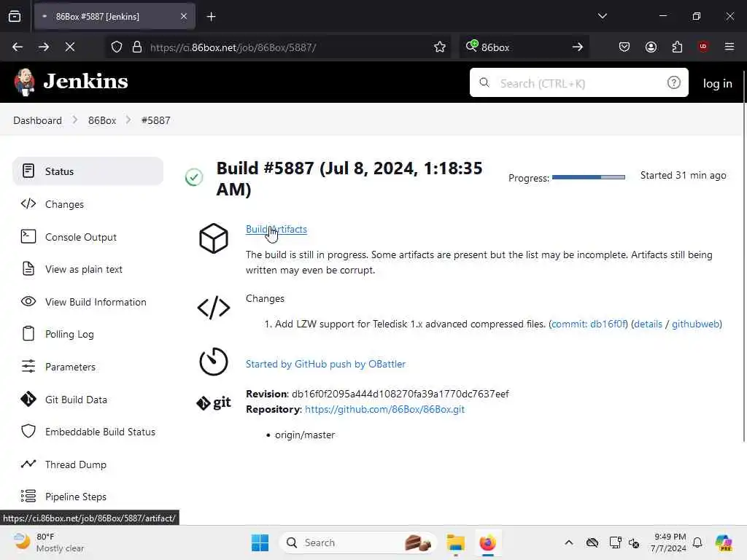747x560 pixels.
Task: Close the 86Box #5887 tab
Action: (183, 16)
